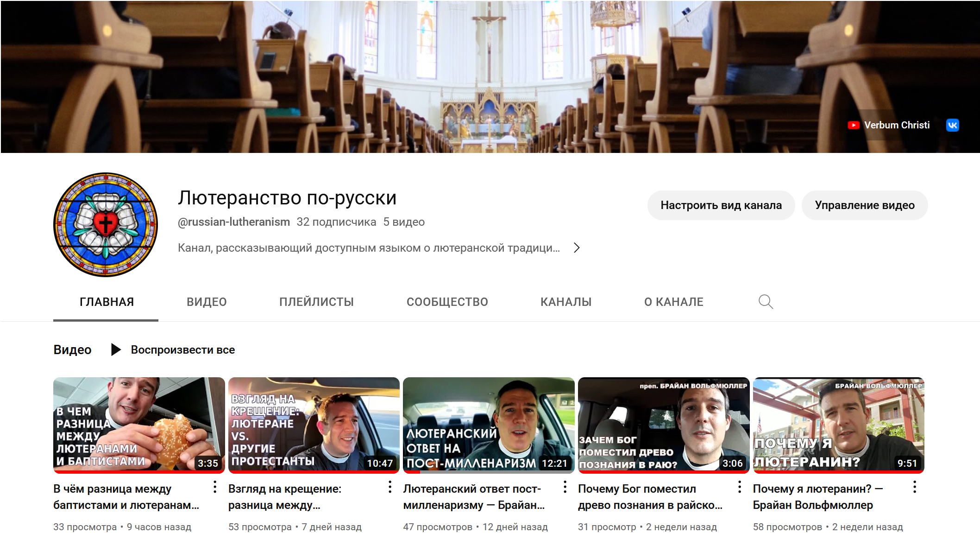Click the 12:21 duration badge
The image size is (980, 533).
pos(554,463)
